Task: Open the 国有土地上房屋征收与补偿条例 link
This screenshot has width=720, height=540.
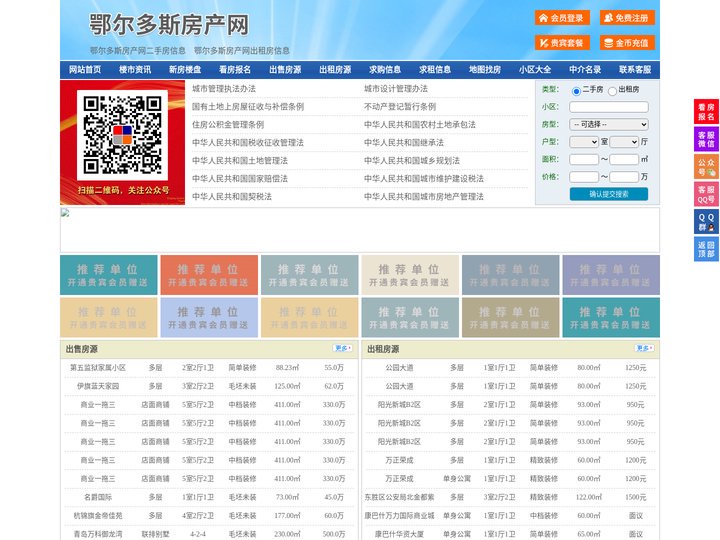Action: coord(248,107)
